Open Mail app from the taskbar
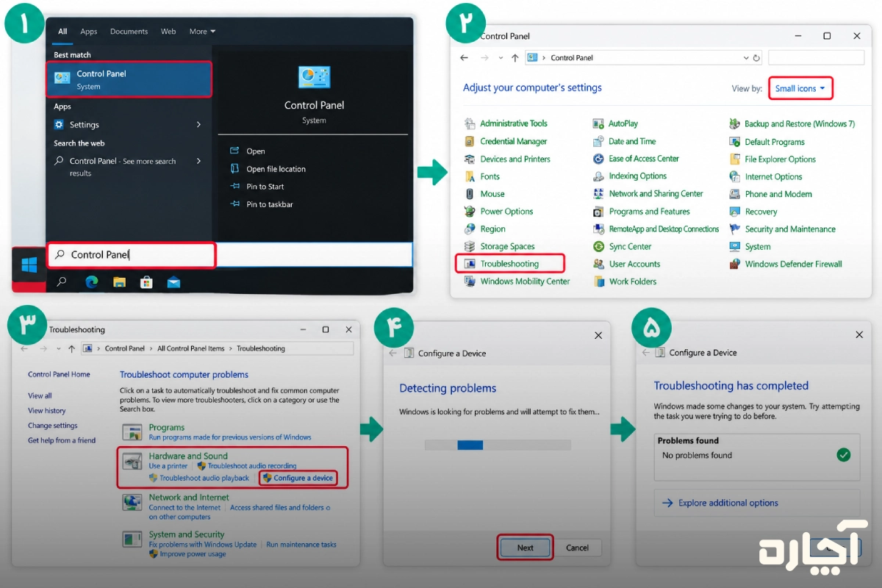 [x=173, y=282]
